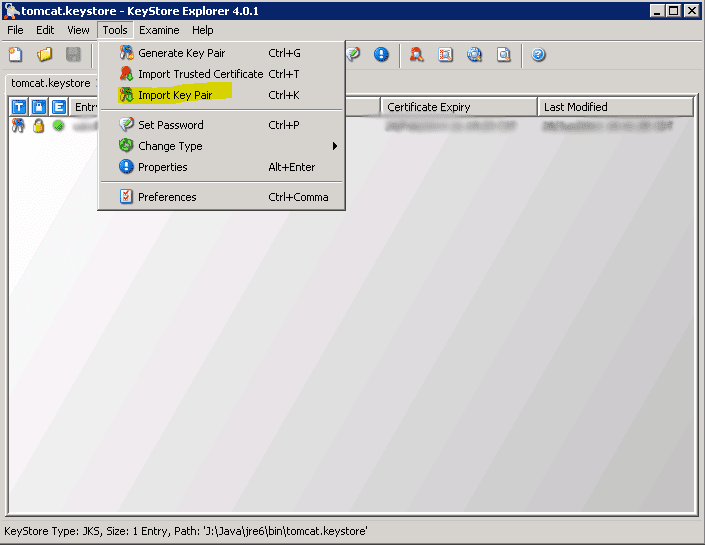Viewport: 705px width, 545px height.
Task: Click the Help question mark toolbar icon
Action: point(538,54)
